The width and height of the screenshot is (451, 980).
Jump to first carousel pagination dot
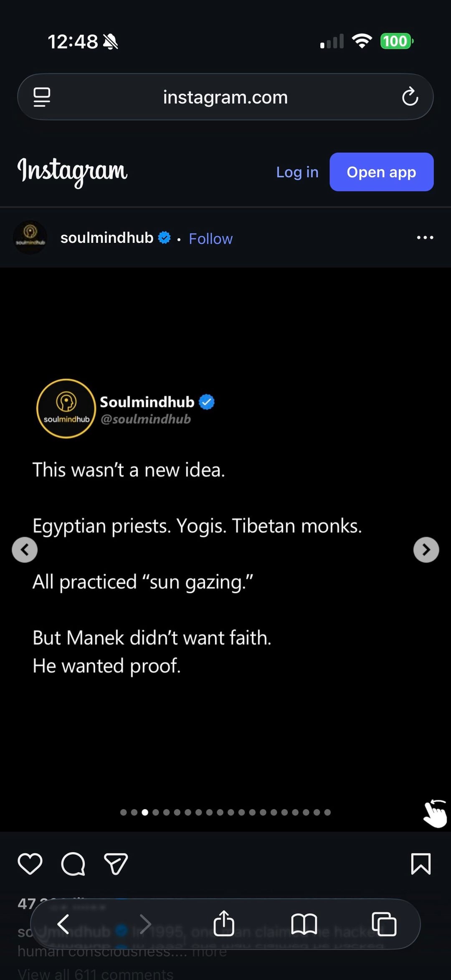[123, 812]
